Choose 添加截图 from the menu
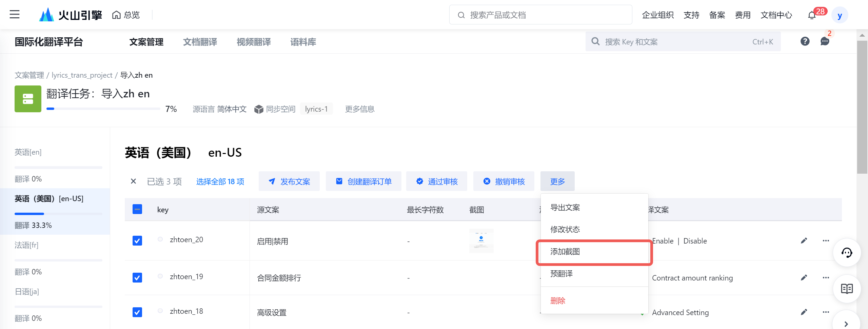This screenshot has width=868, height=329. coord(565,252)
